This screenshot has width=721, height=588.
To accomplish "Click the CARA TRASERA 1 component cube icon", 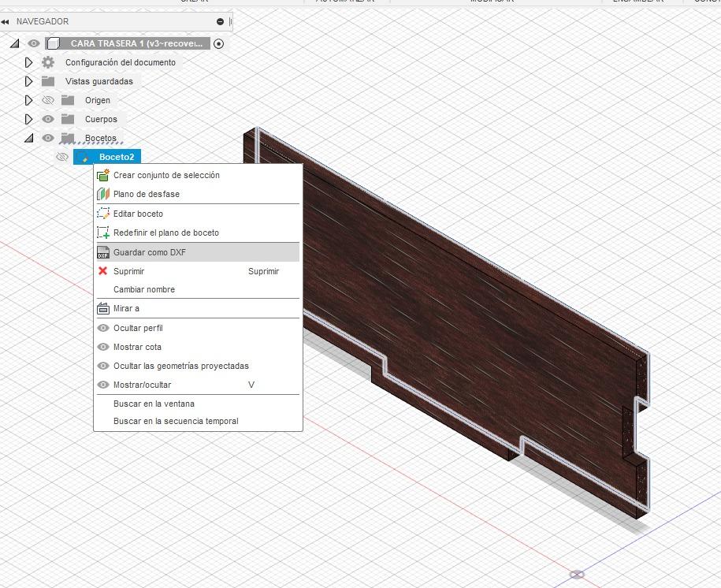I will pos(54,43).
